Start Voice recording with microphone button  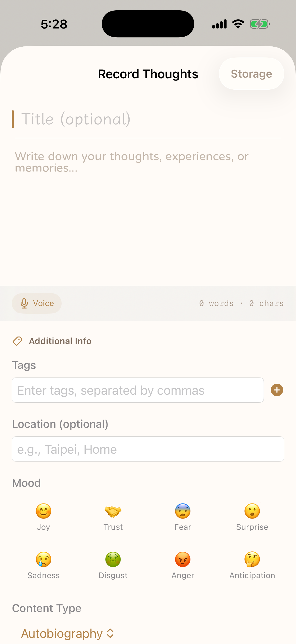click(x=37, y=303)
